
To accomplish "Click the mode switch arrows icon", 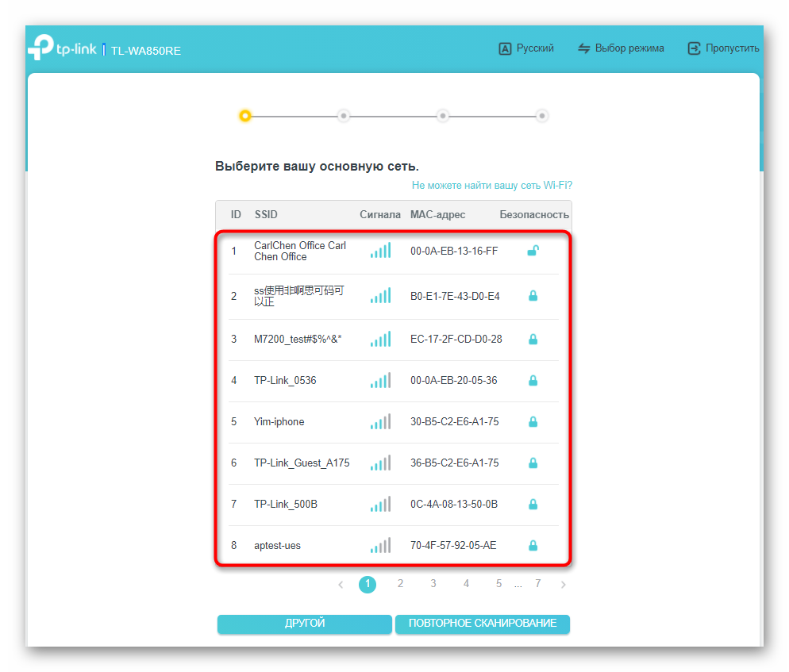I will point(583,48).
